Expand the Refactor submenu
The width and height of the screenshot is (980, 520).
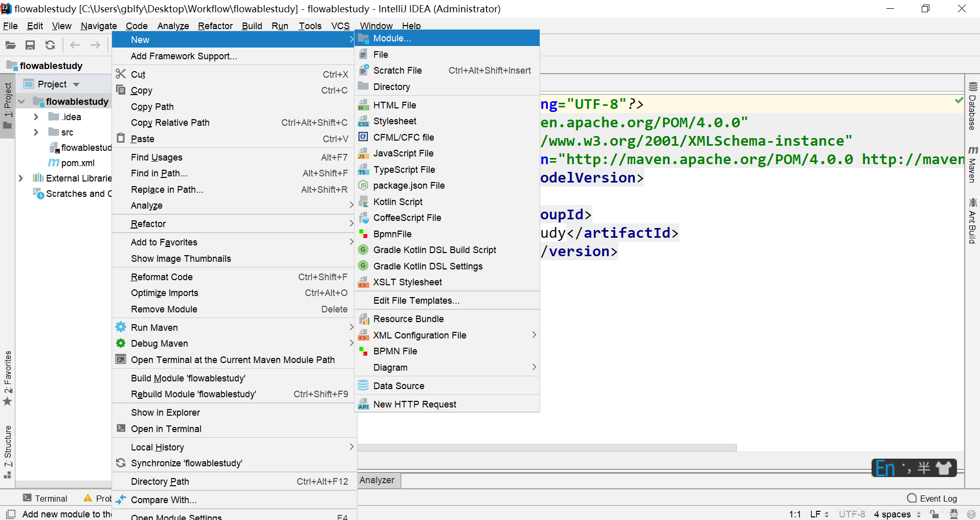(351, 224)
